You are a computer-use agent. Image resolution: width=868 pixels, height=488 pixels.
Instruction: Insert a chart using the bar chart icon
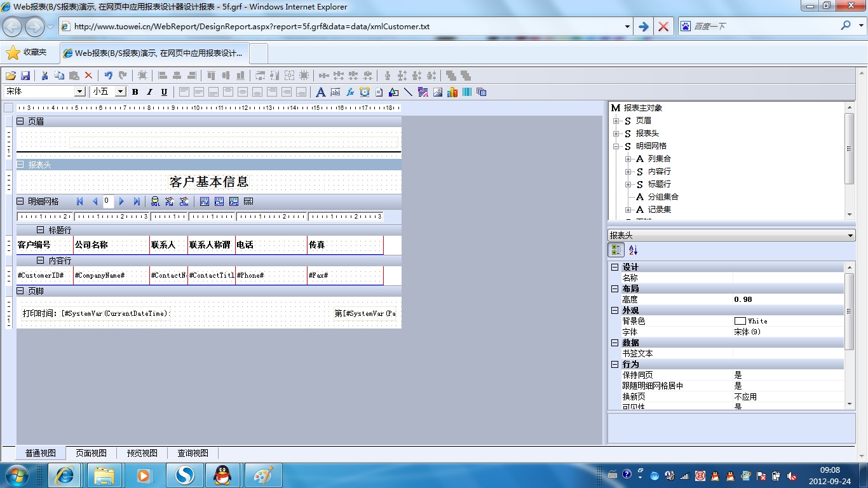tap(452, 92)
